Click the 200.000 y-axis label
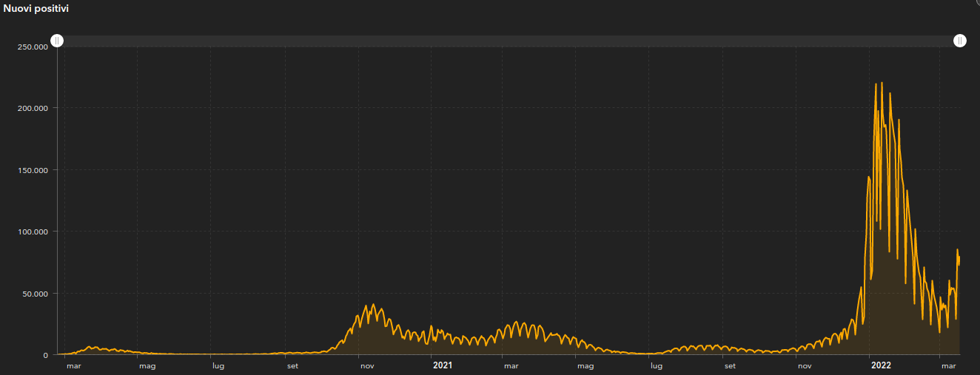 pyautogui.click(x=33, y=108)
